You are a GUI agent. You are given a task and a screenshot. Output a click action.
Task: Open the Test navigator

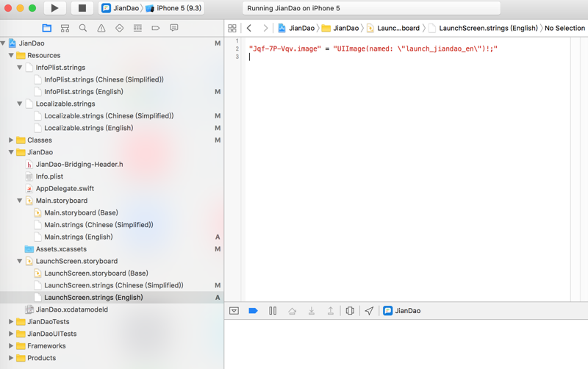click(119, 28)
